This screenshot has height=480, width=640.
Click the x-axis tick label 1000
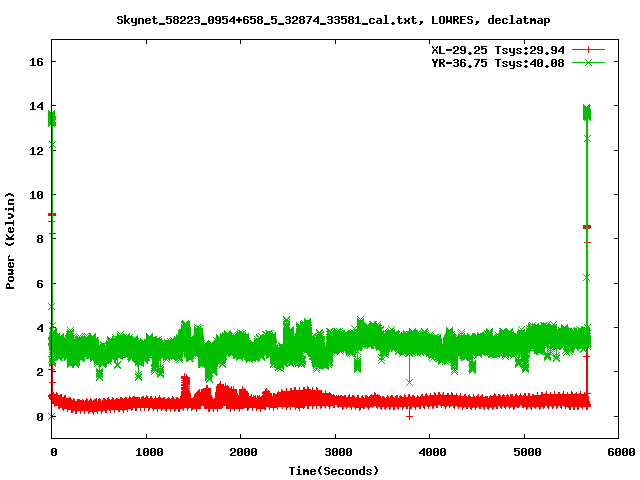pos(149,452)
